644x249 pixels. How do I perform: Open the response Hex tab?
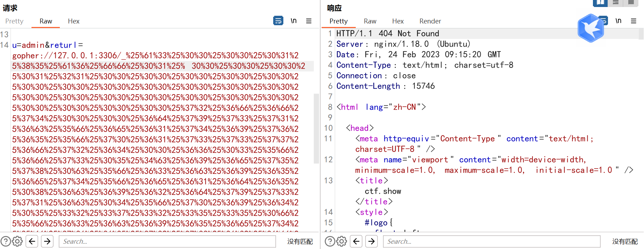[398, 21]
